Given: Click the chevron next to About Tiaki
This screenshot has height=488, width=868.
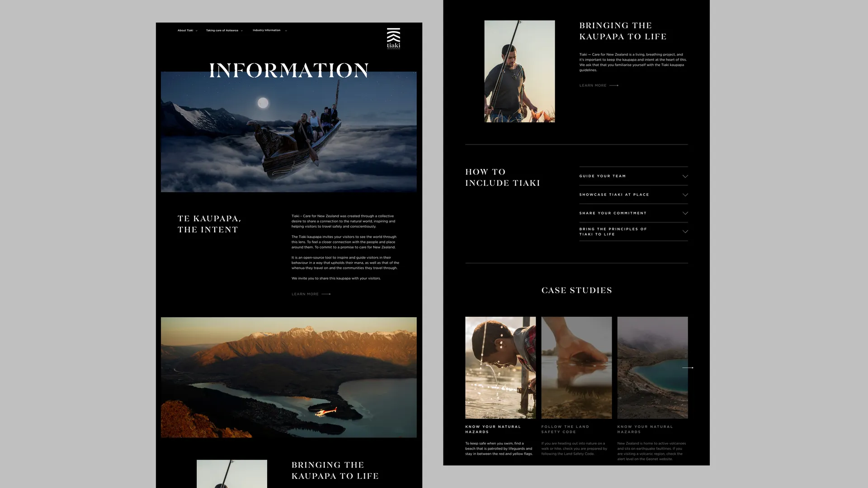Looking at the screenshot, I should [196, 31].
